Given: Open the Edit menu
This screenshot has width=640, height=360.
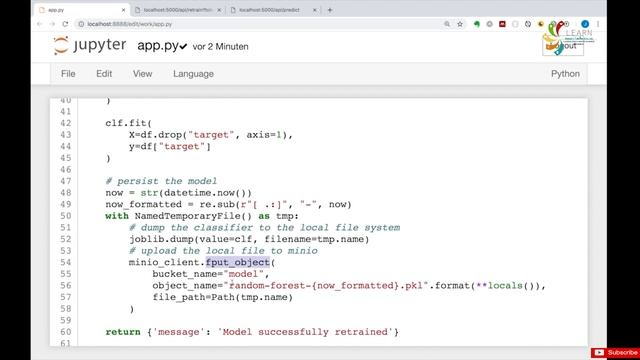Looking at the screenshot, I should tap(104, 74).
